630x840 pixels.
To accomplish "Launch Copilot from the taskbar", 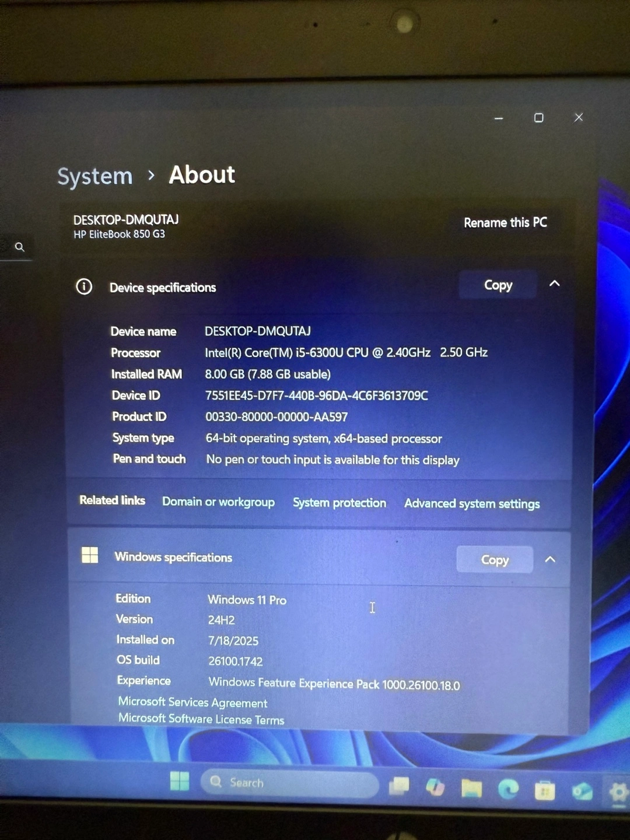I will tap(435, 787).
